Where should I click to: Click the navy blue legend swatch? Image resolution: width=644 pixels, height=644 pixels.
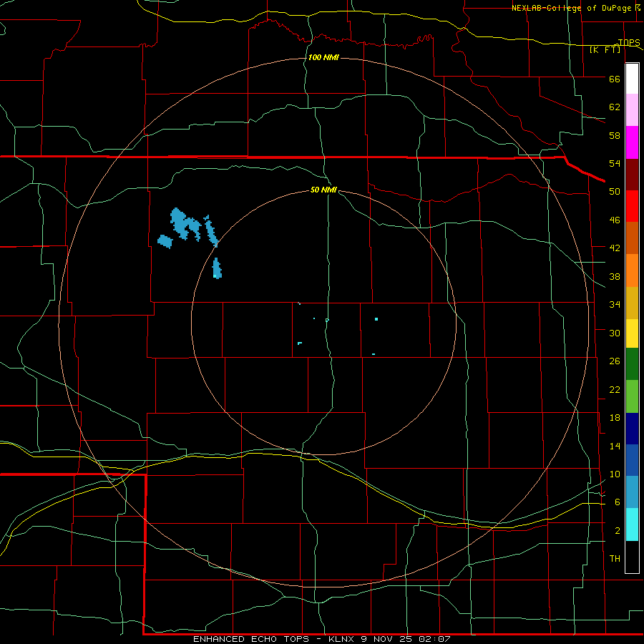click(632, 429)
